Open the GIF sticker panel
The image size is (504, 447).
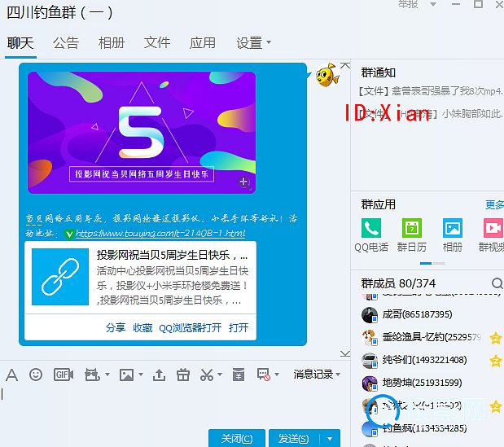64,375
